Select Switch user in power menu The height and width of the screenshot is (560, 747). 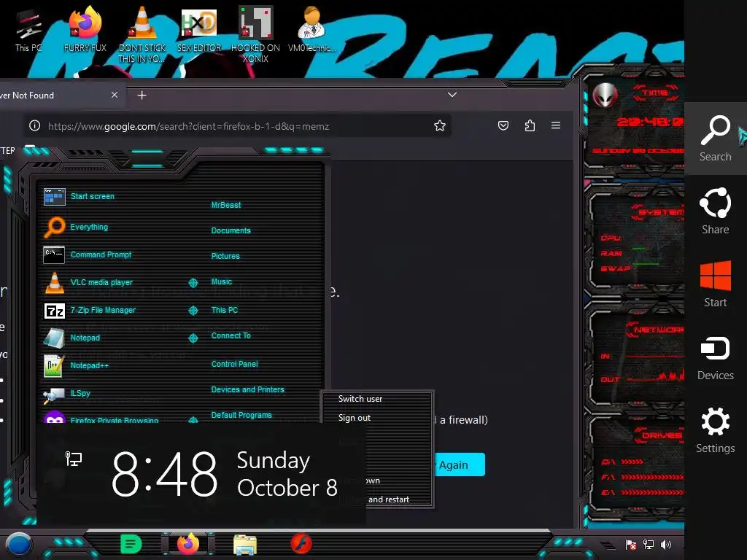tap(360, 399)
